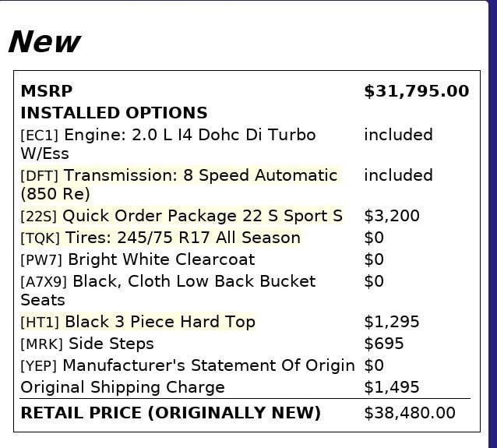Click the Original Shipping Charge row label
This screenshot has height=448, width=497.
pos(122,387)
